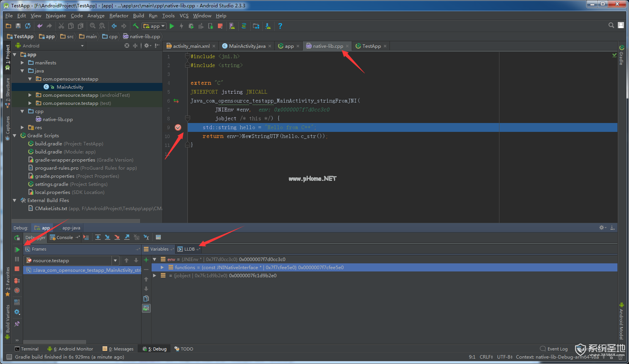This screenshot has height=364, width=629.
Task: Open the Messages tool window
Action: pyautogui.click(x=118, y=349)
